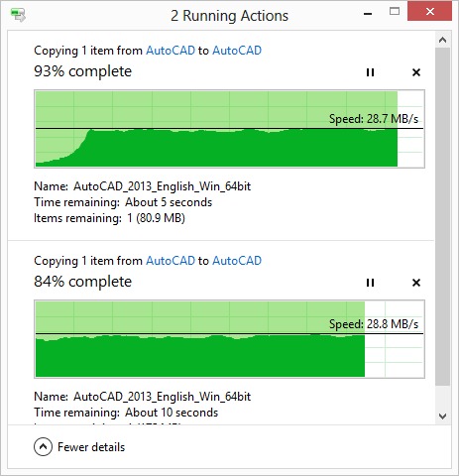Cancel the 93% complete copy operation
459x476 pixels.
(x=416, y=72)
